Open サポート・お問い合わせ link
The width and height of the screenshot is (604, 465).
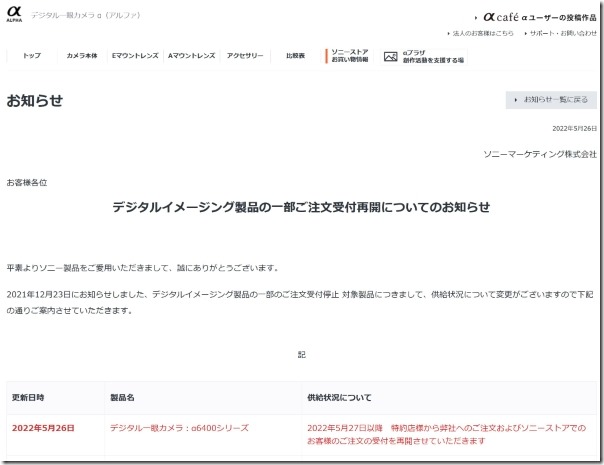[x=563, y=34]
